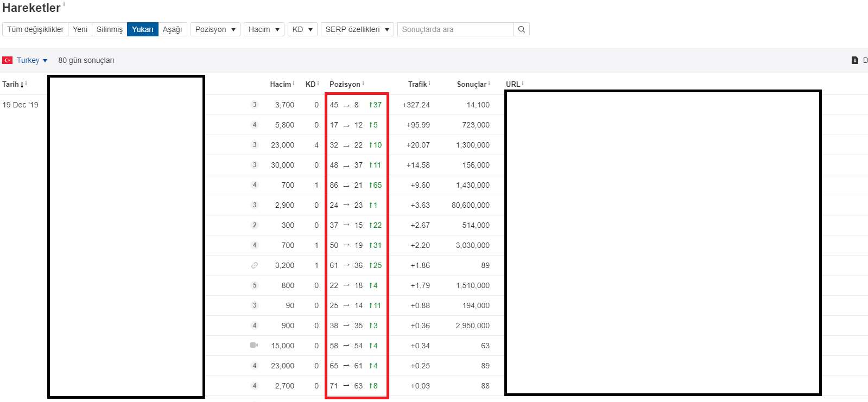Screen dimensions: 868x402
Task: Click the search magnifier icon
Action: point(521,29)
